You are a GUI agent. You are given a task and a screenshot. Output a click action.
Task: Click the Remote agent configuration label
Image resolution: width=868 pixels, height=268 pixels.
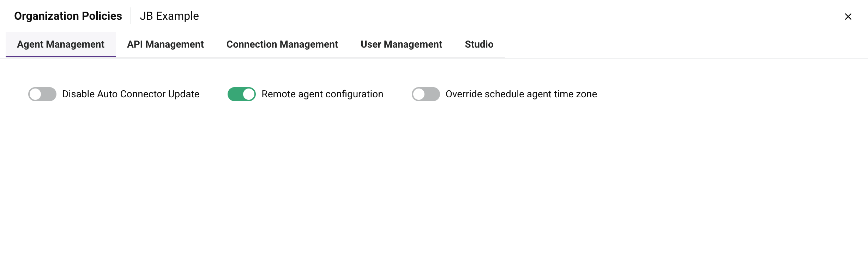(x=322, y=94)
